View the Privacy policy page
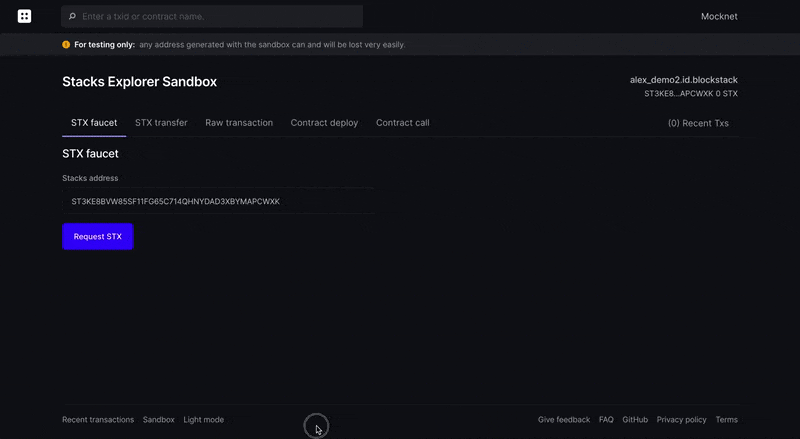 [681, 420]
